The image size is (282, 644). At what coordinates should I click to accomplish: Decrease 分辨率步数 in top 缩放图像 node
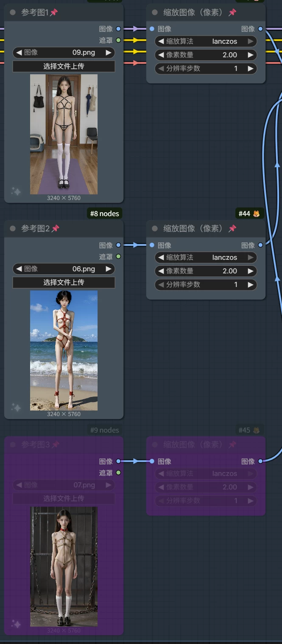[x=161, y=68]
